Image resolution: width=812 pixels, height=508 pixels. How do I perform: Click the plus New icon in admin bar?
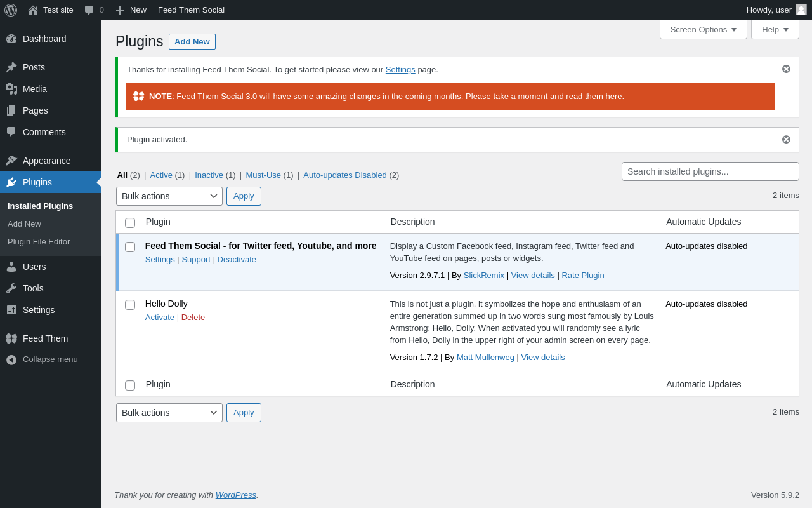120,10
